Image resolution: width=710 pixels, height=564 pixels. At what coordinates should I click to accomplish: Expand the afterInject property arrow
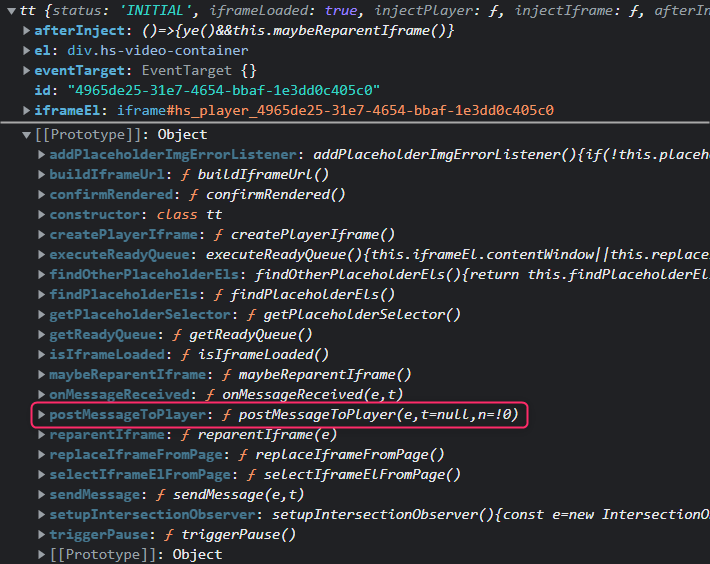click(x=26, y=31)
